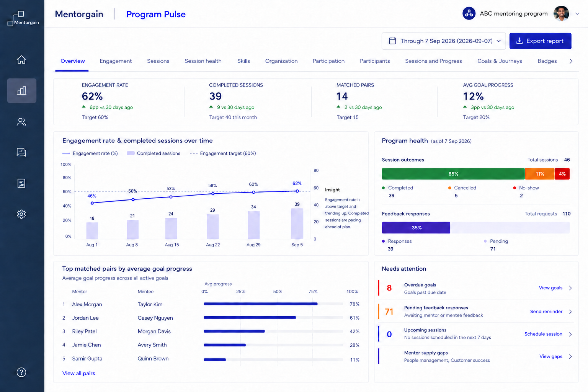Switch to the Organization tab
Viewport: 588px width, 392px height.
pyautogui.click(x=281, y=61)
